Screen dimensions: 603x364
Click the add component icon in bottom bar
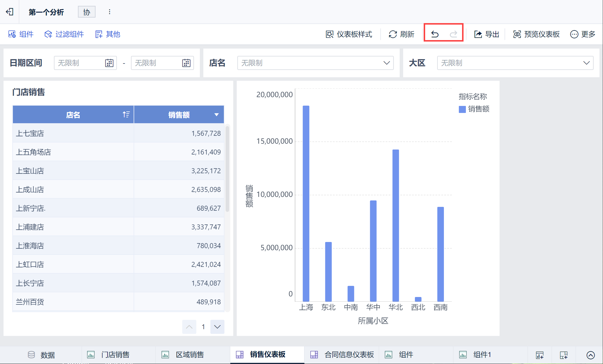[539, 355]
